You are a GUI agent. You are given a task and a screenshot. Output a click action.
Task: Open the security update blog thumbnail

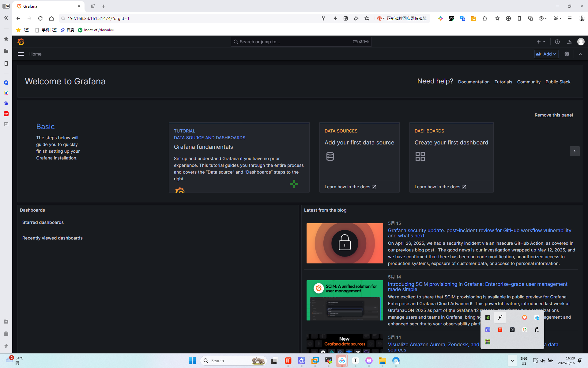coord(345,243)
